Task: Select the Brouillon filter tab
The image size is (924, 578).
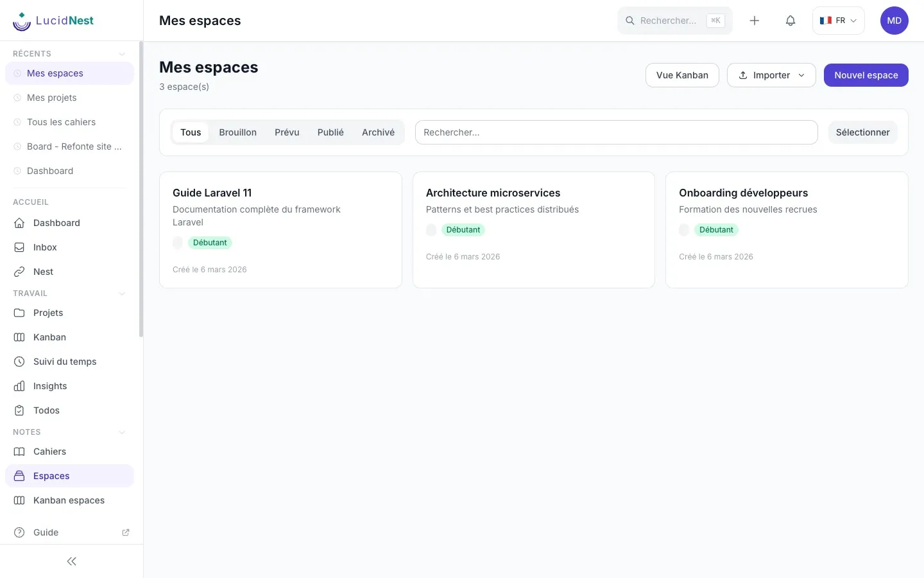Action: point(237,132)
